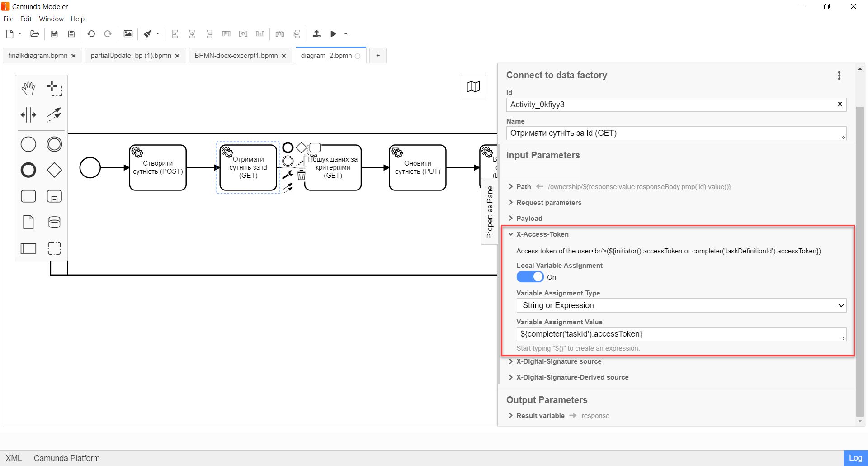Expand Result variable output parameter
Screen dimensions: 868x466
click(511, 415)
